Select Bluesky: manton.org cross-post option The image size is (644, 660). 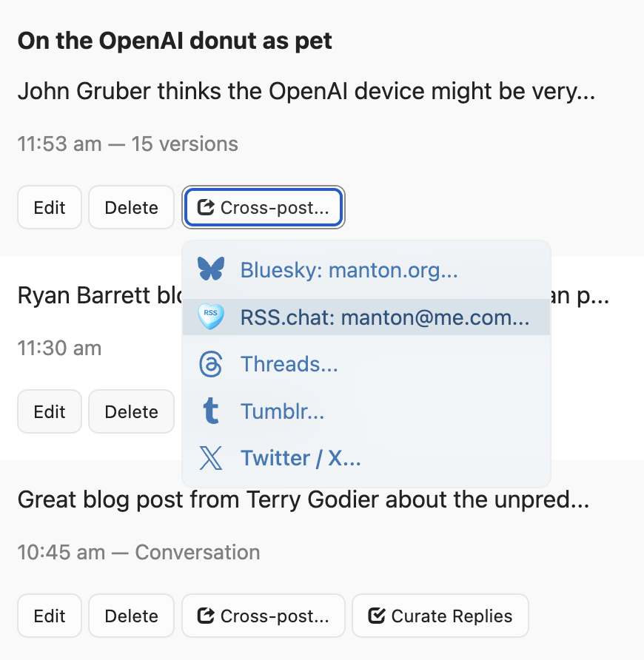coord(366,270)
